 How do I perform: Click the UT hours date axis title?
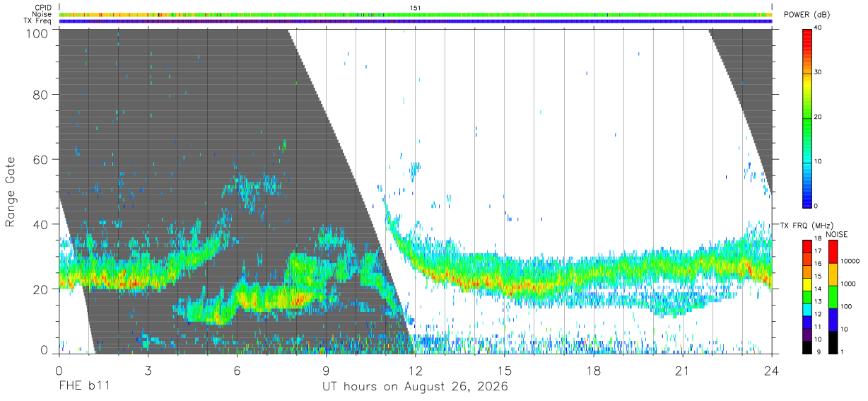(x=415, y=387)
